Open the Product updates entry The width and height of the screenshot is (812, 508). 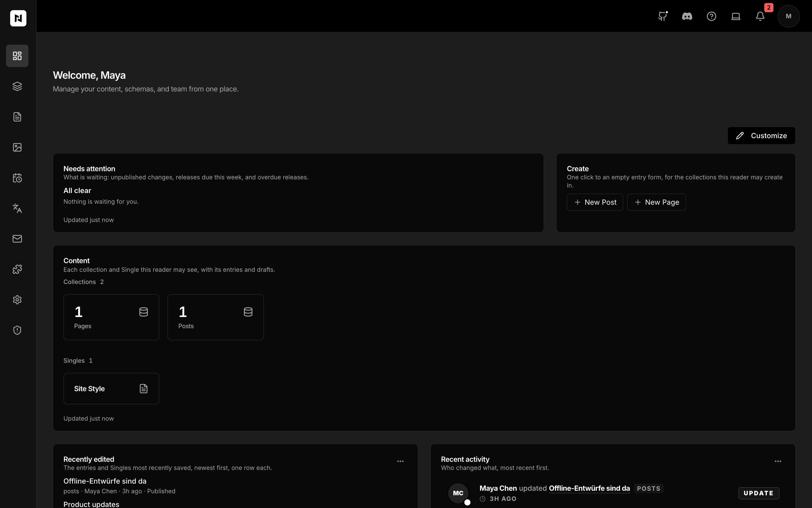pos(91,504)
